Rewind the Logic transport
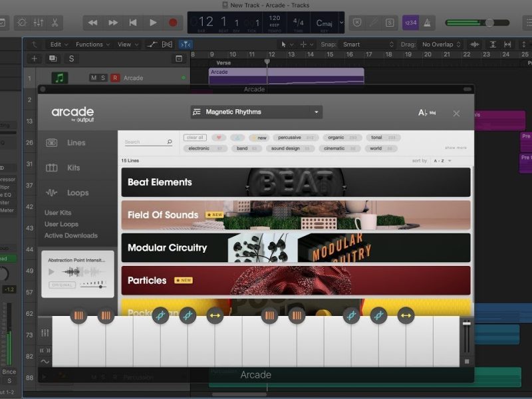 coord(92,23)
